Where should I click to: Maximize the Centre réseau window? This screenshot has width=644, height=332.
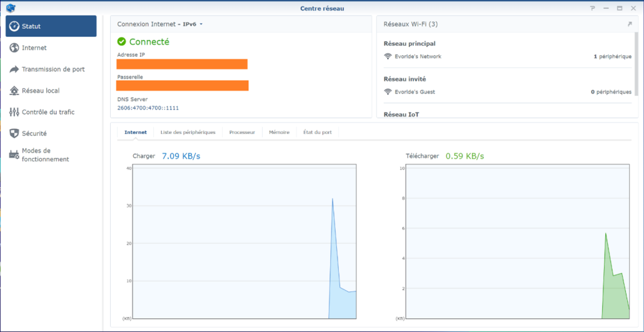[x=620, y=8]
